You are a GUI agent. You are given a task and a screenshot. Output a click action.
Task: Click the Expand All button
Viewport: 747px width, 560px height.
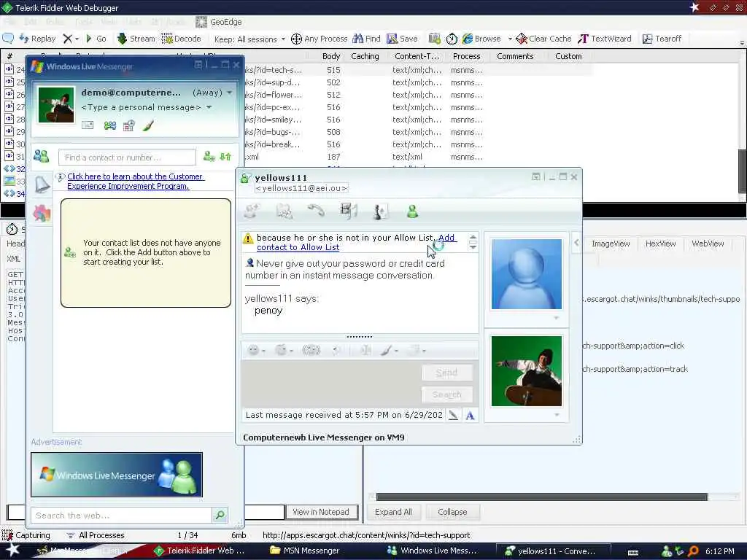tap(393, 512)
